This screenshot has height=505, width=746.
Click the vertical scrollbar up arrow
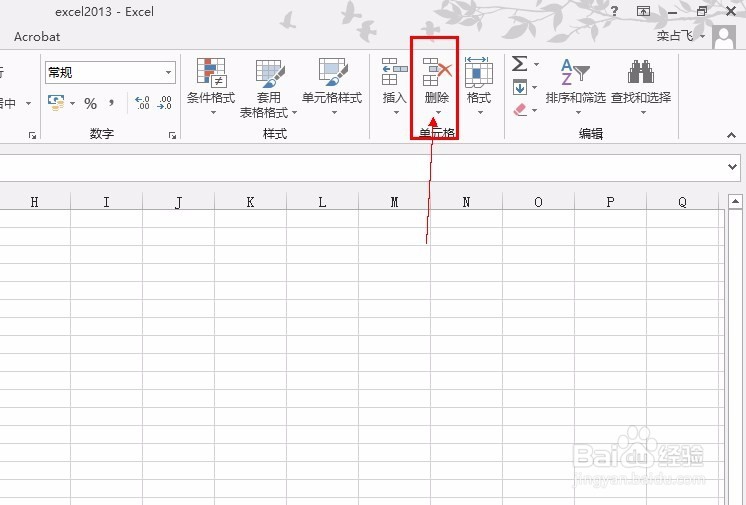click(x=735, y=202)
